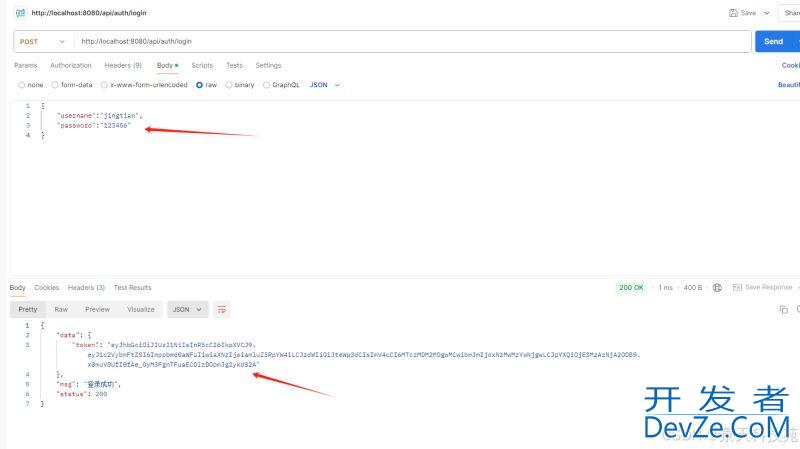Click the Save Response button
800x449 pixels.
pos(763,288)
